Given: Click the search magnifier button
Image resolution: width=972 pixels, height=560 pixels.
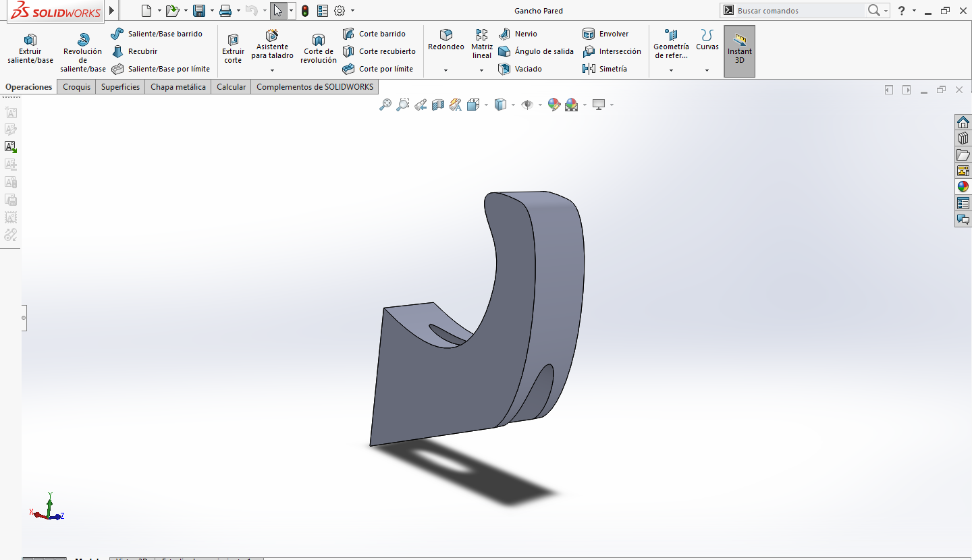Looking at the screenshot, I should coord(874,10).
